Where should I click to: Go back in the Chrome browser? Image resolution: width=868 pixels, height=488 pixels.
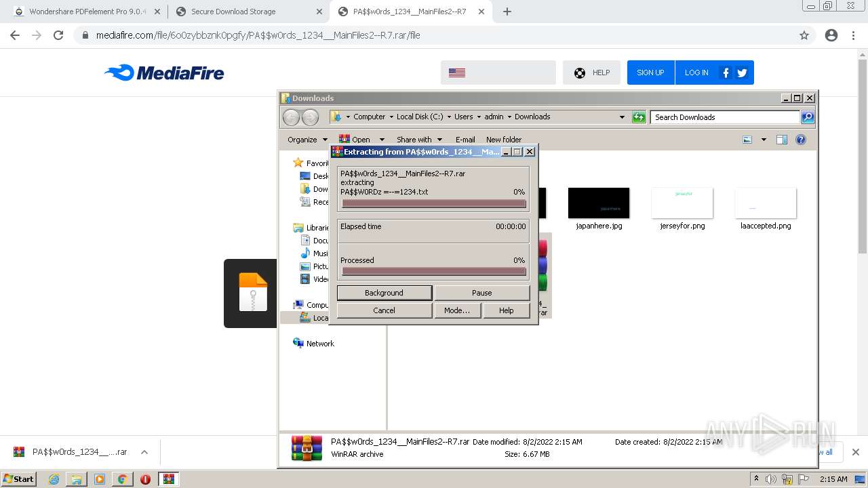coord(15,35)
